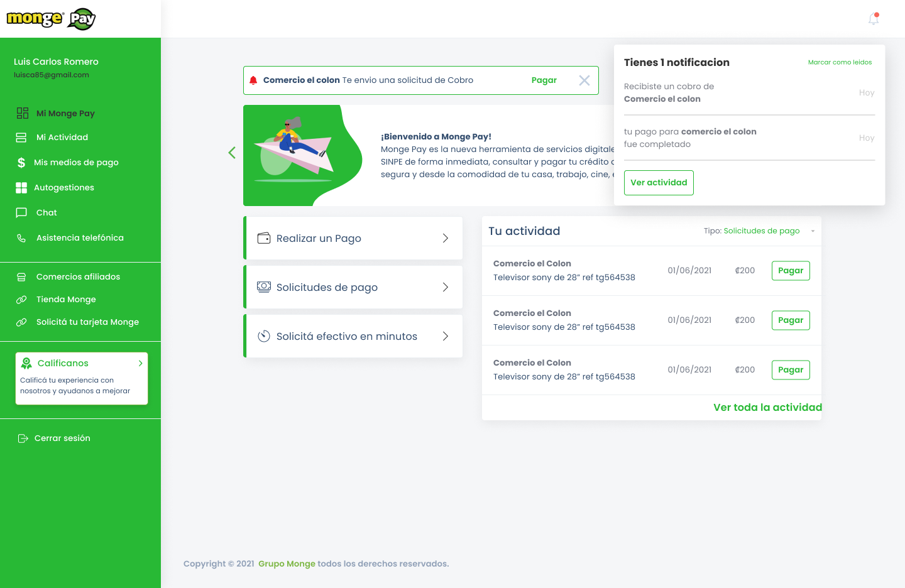Dismiss the Comercio el colon alert banner
905x588 pixels.
pyautogui.click(x=584, y=80)
